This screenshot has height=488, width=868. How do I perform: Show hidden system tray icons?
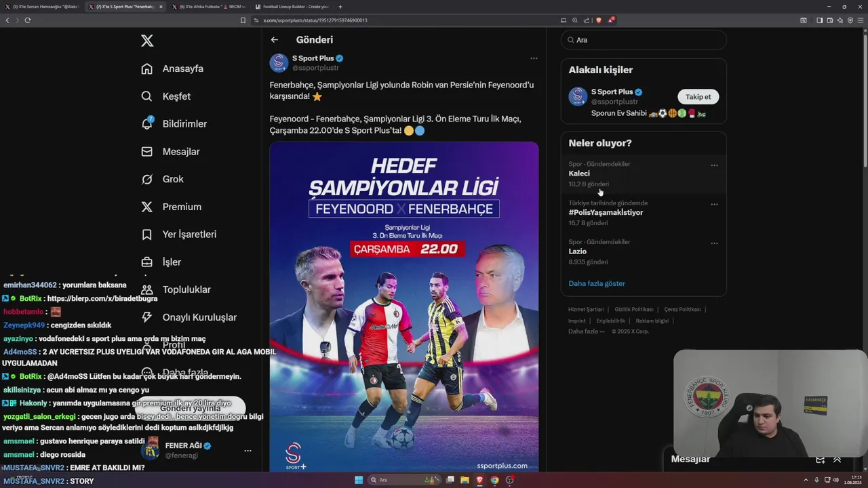coord(806,480)
